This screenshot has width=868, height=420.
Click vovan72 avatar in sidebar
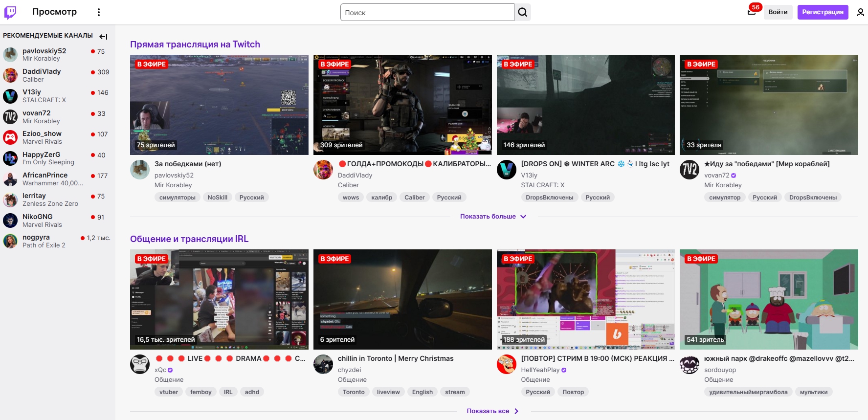point(10,117)
